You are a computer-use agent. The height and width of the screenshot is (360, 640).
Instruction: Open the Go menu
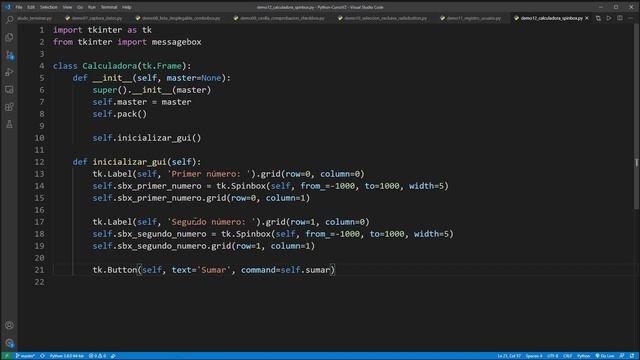[x=80, y=7]
